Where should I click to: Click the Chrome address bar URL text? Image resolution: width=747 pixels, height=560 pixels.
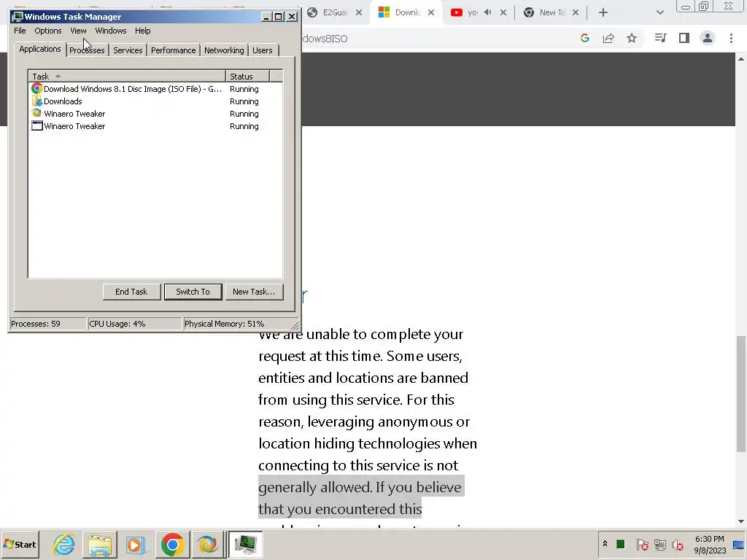point(325,39)
